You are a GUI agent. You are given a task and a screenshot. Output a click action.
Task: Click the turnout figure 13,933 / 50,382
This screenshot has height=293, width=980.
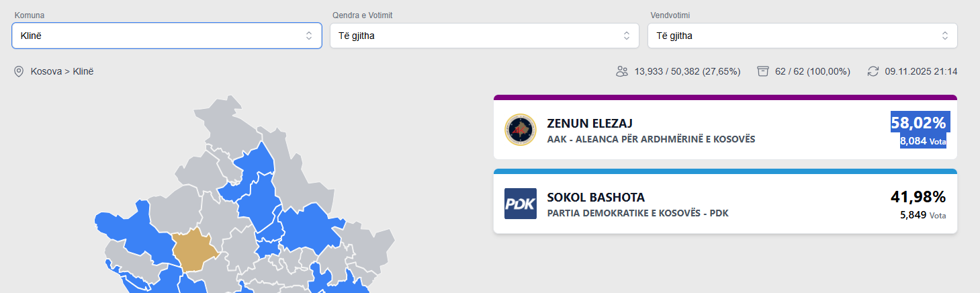pos(687,71)
